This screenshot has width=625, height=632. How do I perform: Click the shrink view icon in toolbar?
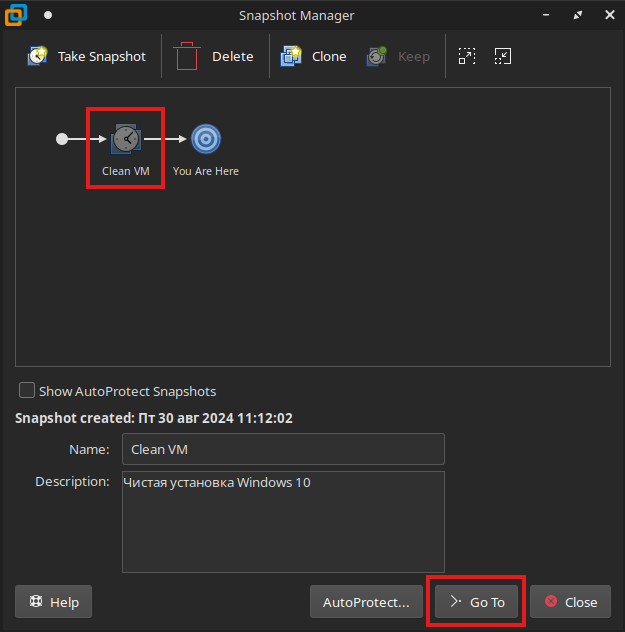502,56
